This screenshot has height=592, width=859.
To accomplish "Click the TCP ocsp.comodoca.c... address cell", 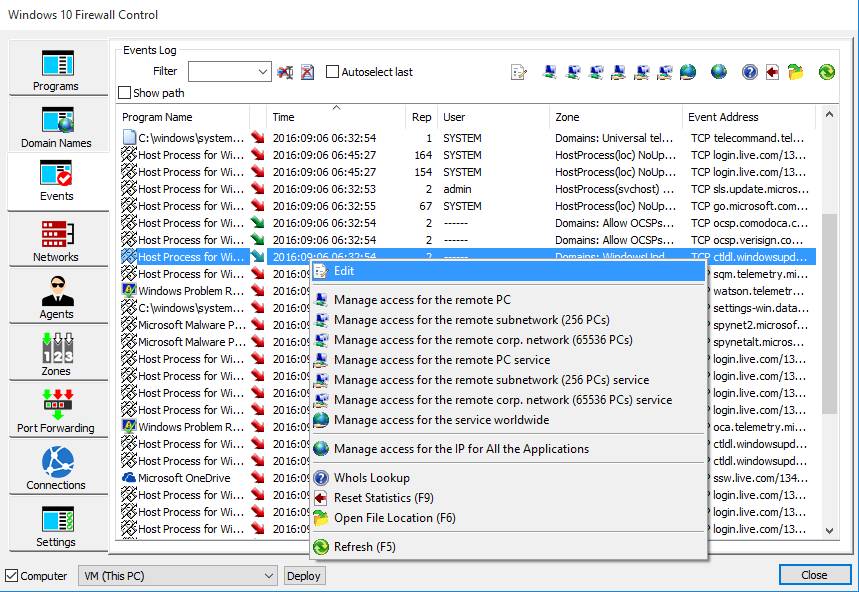I will (x=749, y=223).
